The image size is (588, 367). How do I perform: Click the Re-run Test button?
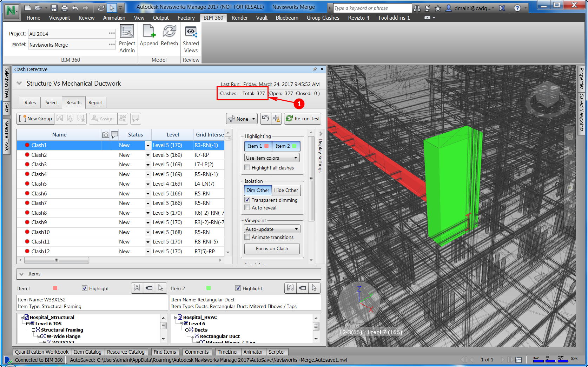pyautogui.click(x=303, y=119)
